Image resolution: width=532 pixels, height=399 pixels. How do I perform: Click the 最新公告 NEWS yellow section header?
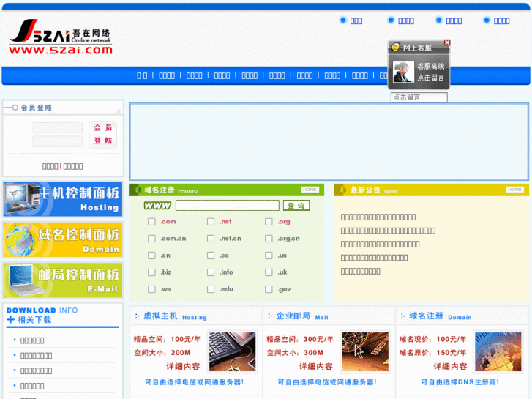coord(431,190)
